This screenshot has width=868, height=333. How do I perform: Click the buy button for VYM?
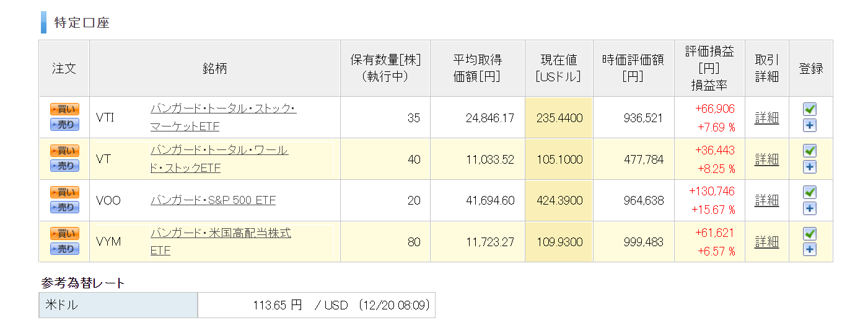[x=64, y=234]
